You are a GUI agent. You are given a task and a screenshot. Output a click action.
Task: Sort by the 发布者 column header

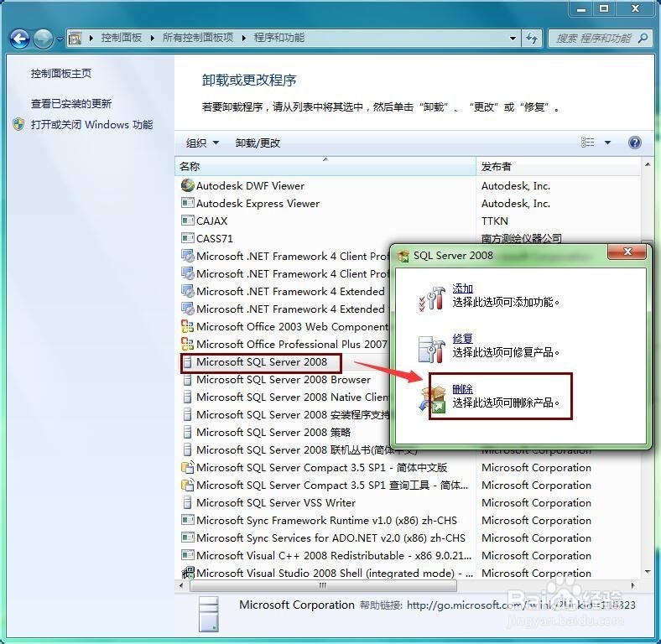[x=558, y=167]
